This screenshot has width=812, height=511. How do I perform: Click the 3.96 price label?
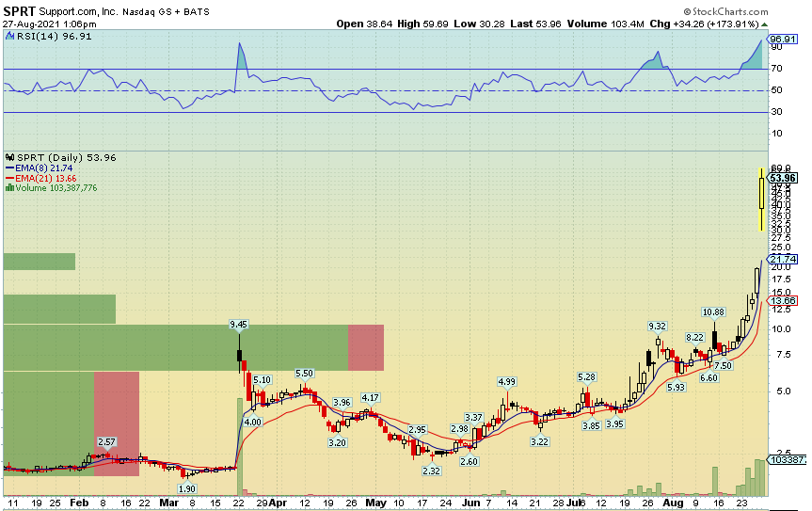coord(342,402)
